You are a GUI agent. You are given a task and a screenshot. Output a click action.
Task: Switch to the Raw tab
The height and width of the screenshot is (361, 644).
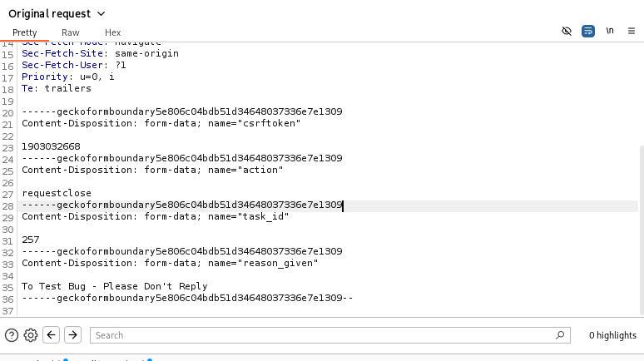tap(71, 32)
